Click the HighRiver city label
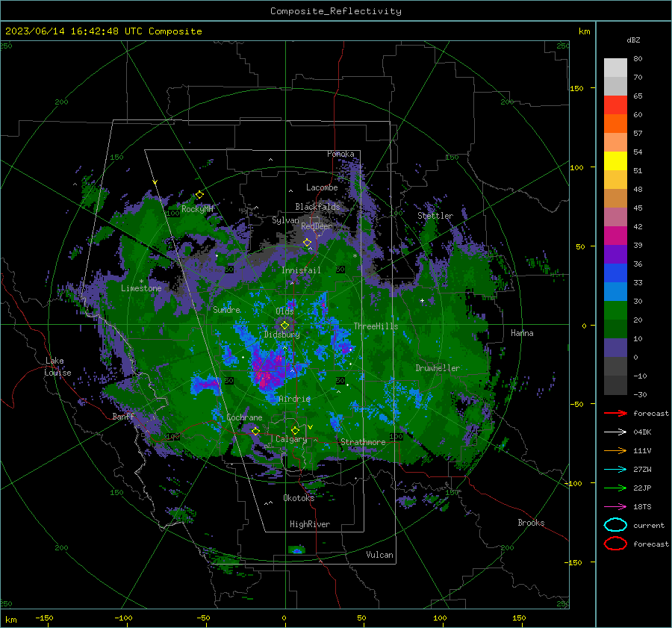Screen dimensions: 672x628 (309, 524)
